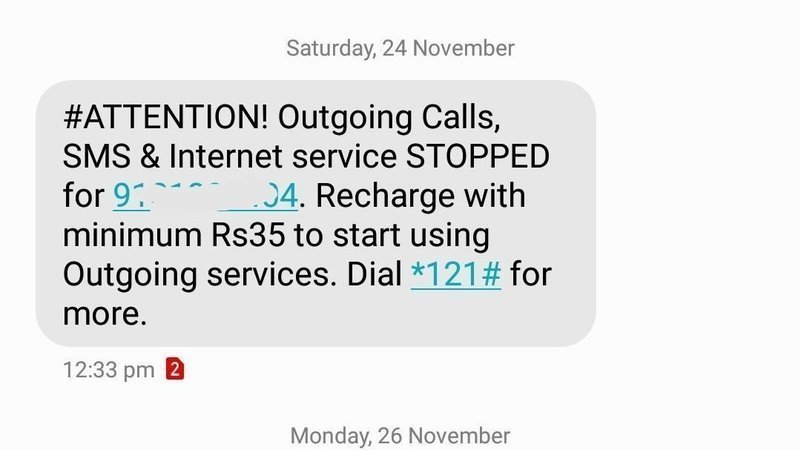Click the final word more. in message
The width and height of the screenshot is (800, 450).
(x=105, y=314)
